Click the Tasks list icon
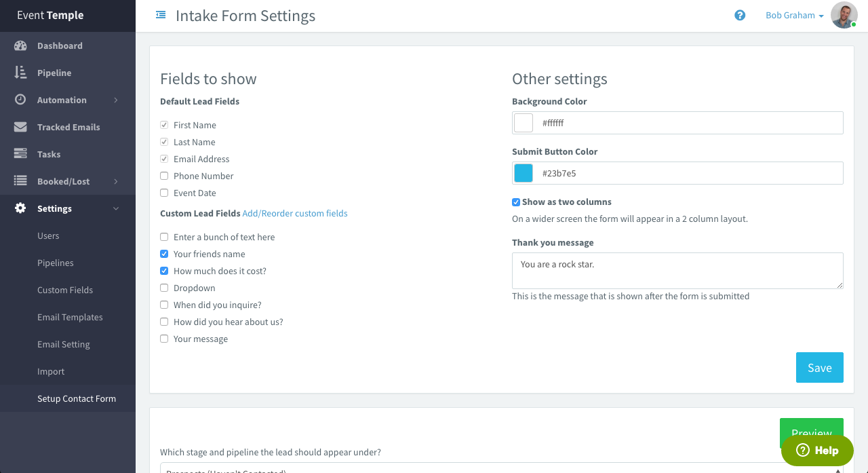 [x=20, y=154]
